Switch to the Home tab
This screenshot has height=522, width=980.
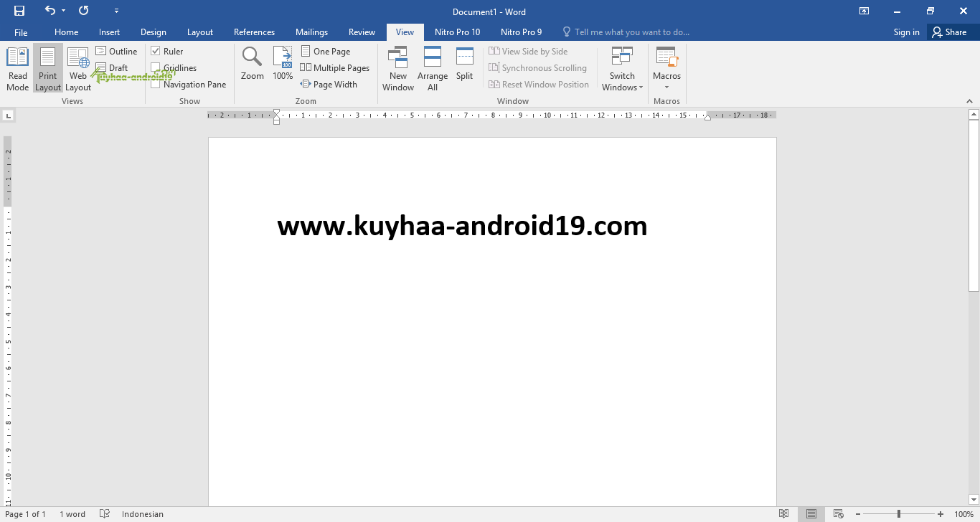pyautogui.click(x=67, y=32)
